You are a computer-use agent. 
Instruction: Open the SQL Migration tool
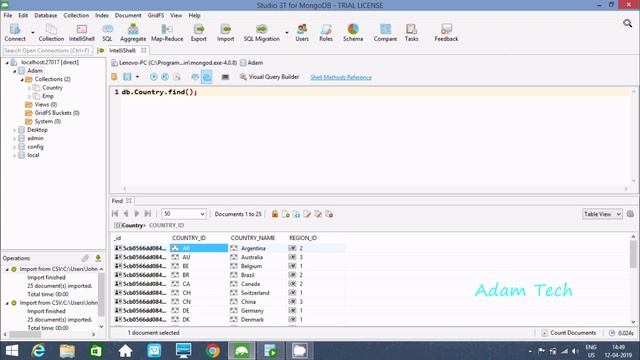pyautogui.click(x=262, y=33)
